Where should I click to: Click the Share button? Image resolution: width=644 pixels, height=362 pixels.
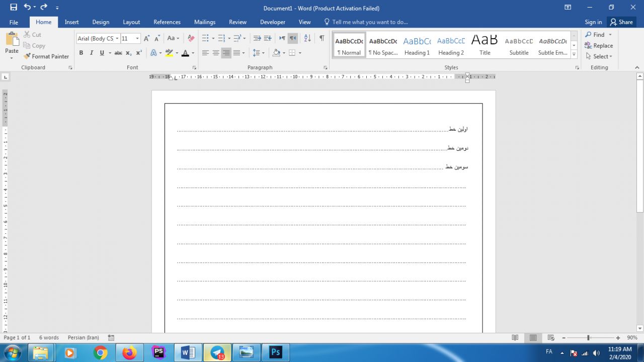point(621,22)
